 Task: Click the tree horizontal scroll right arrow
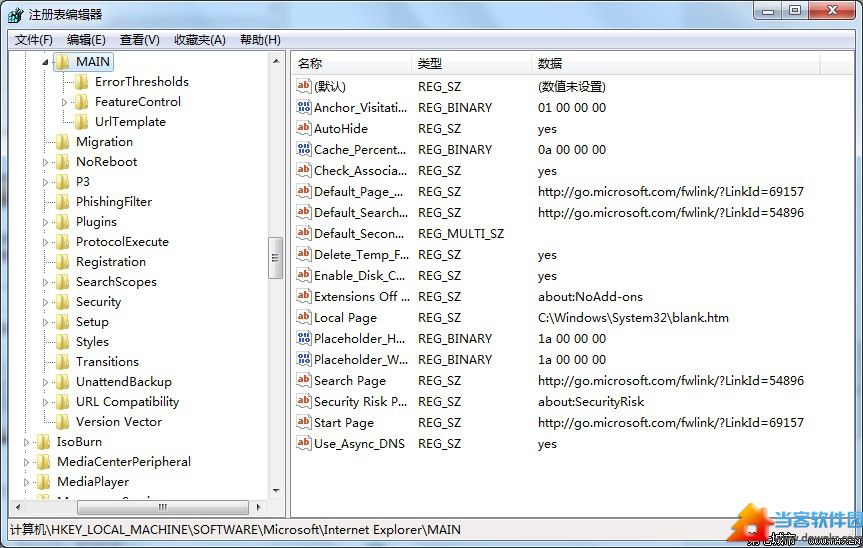[x=259, y=507]
